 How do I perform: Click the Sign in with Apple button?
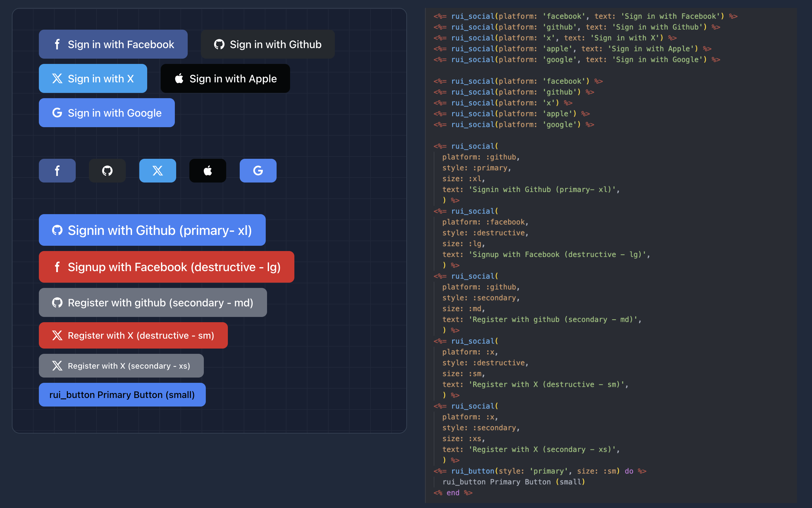pyautogui.click(x=225, y=79)
